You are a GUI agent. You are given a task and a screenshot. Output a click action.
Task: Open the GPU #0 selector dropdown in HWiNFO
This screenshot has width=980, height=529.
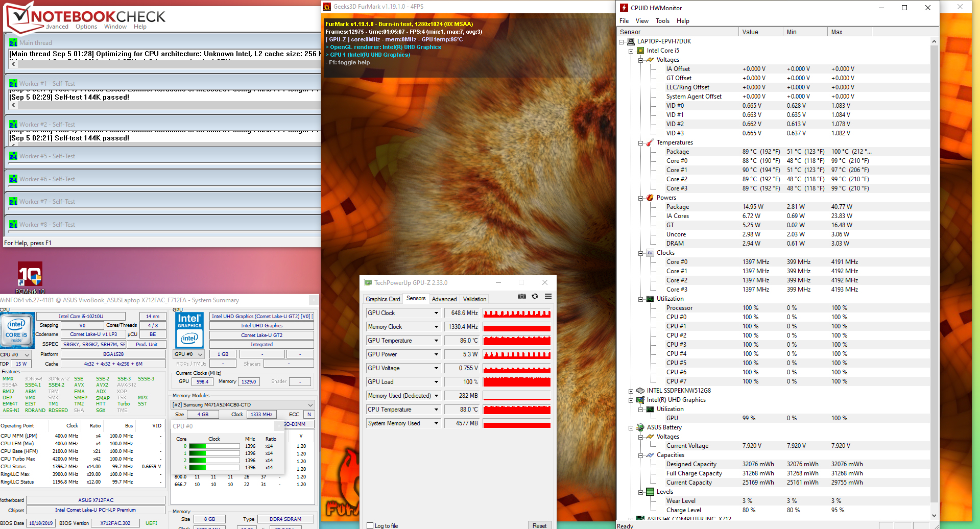tap(188, 354)
